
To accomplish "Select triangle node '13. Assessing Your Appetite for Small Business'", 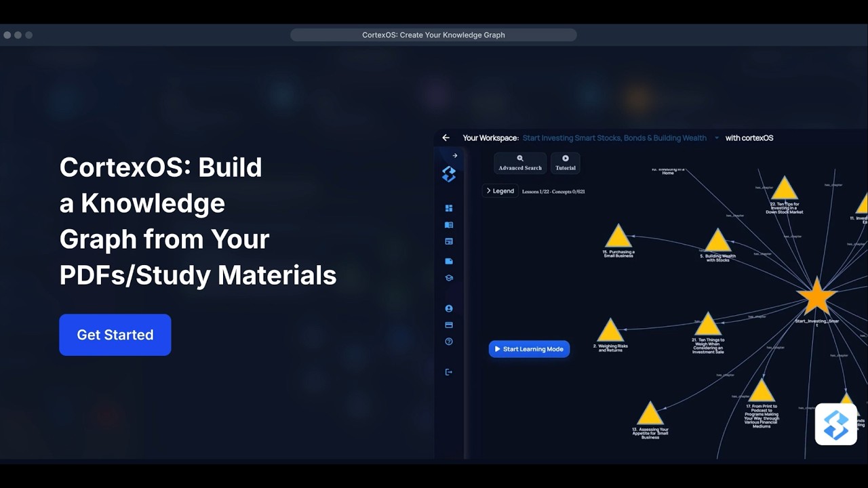I will [x=650, y=413].
